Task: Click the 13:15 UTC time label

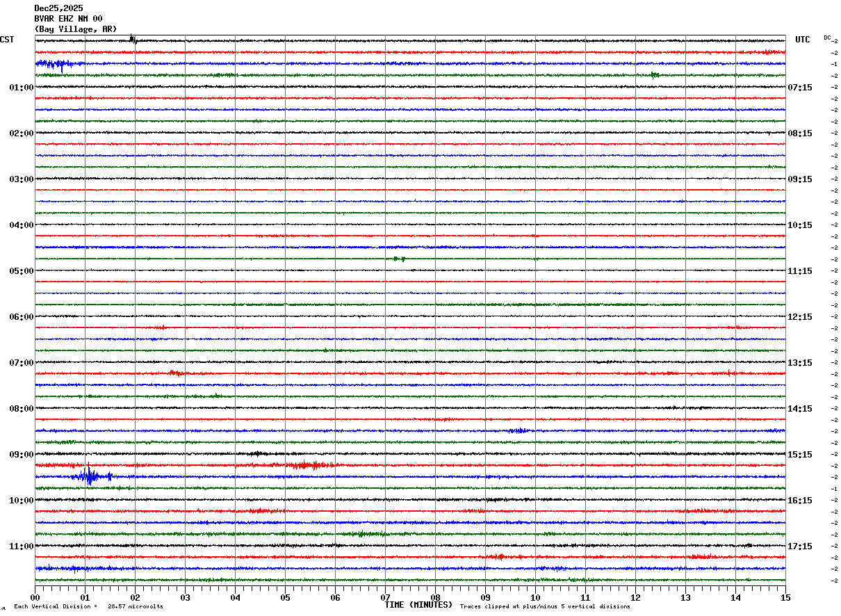Action: coord(800,363)
